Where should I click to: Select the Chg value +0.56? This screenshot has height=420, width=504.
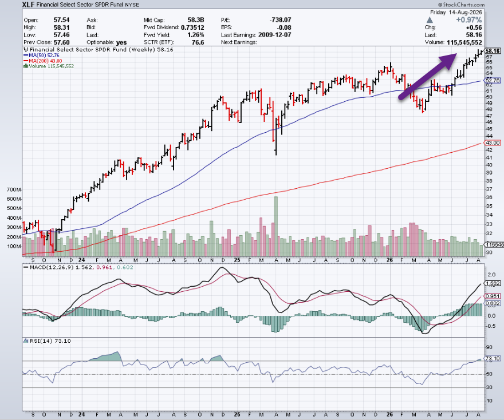pos(474,27)
